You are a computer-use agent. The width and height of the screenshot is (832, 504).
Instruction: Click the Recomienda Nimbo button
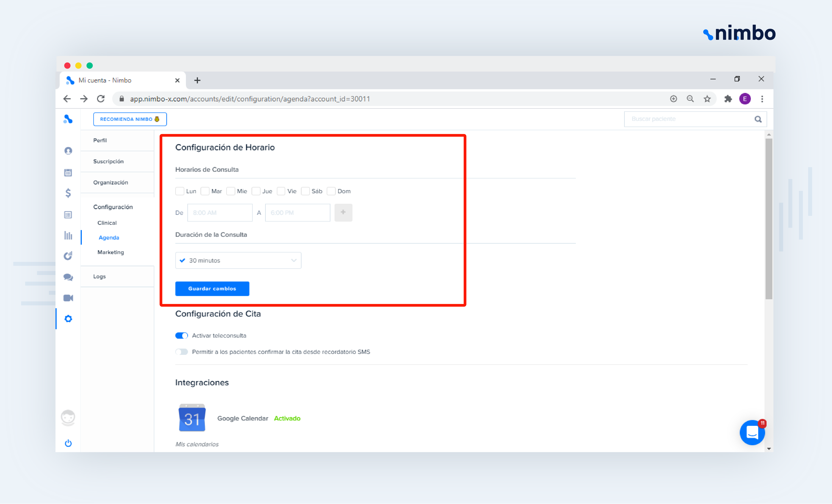coord(130,119)
